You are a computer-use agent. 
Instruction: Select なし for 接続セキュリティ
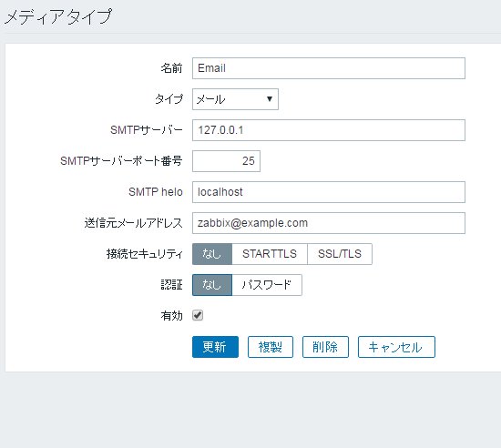[212, 254]
